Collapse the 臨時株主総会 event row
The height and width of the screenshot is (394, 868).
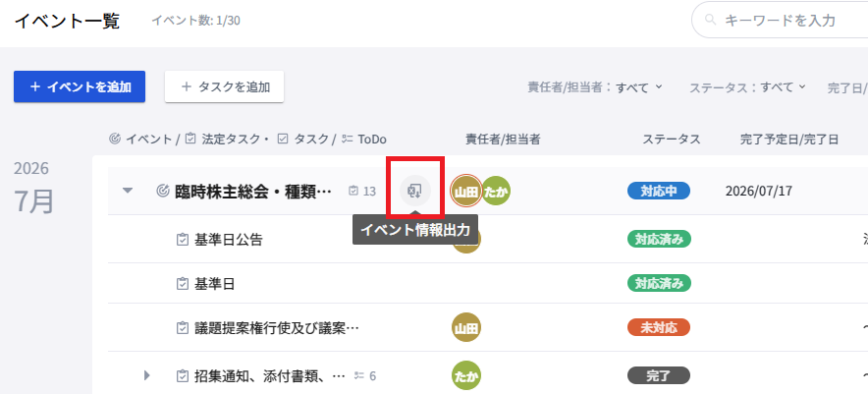(x=127, y=191)
